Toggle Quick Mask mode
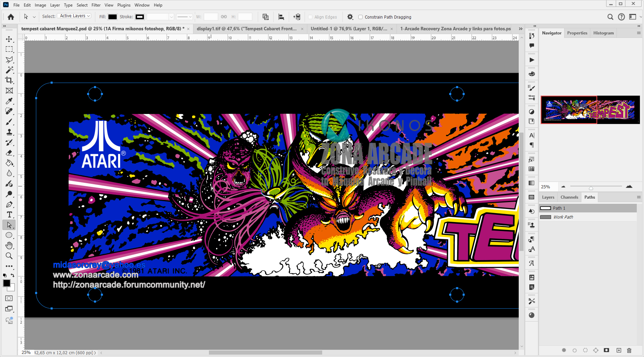The image size is (644, 357). click(9, 298)
